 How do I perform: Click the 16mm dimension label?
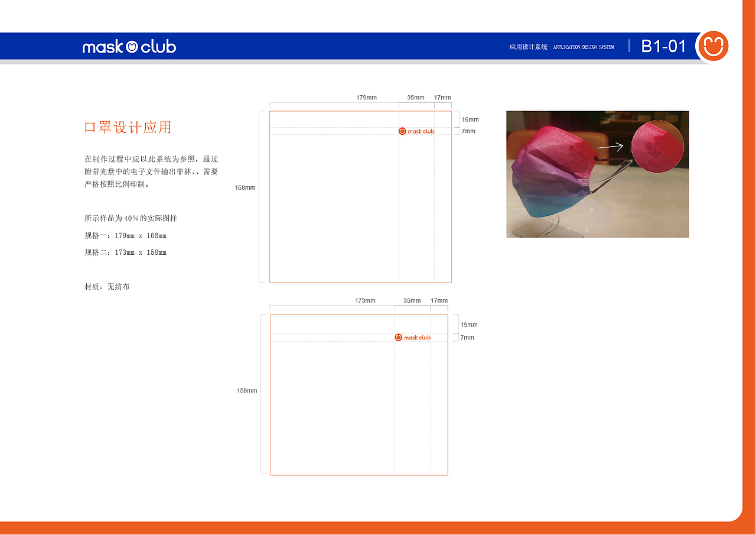[x=470, y=119]
